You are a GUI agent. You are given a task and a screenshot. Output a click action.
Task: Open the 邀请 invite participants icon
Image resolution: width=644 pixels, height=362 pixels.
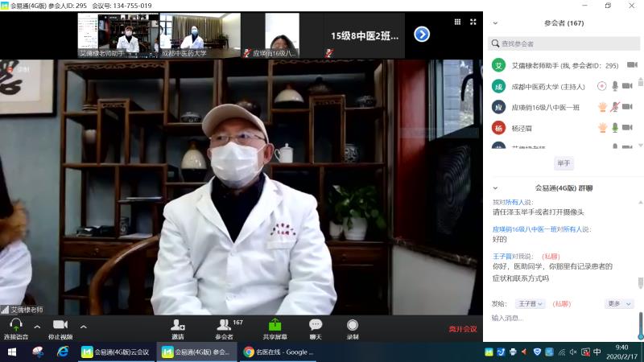pos(177,324)
